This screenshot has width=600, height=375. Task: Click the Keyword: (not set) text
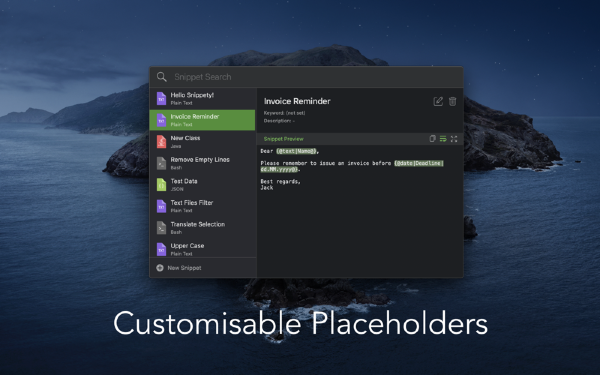pyautogui.click(x=284, y=113)
